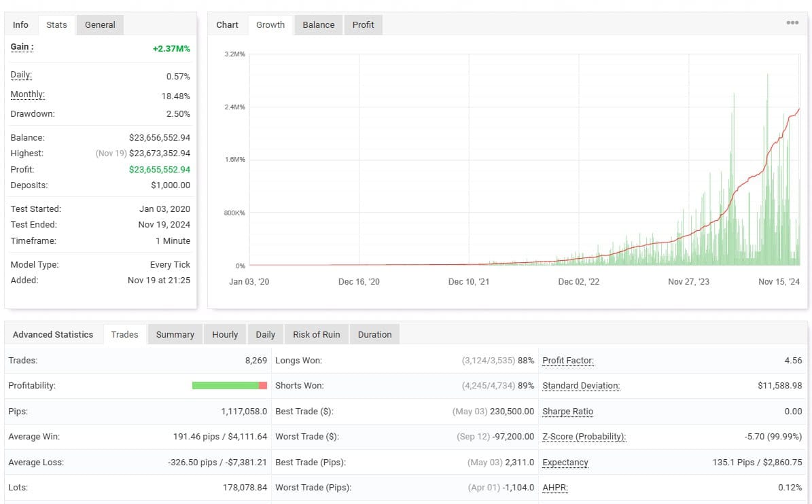Click the Expectancy label
This screenshot has width=812, height=504.
pyautogui.click(x=565, y=462)
